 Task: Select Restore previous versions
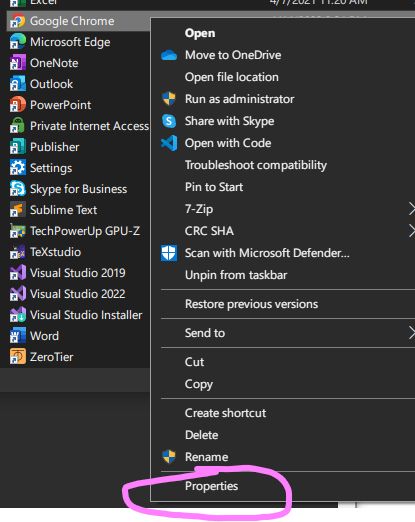pyautogui.click(x=251, y=304)
